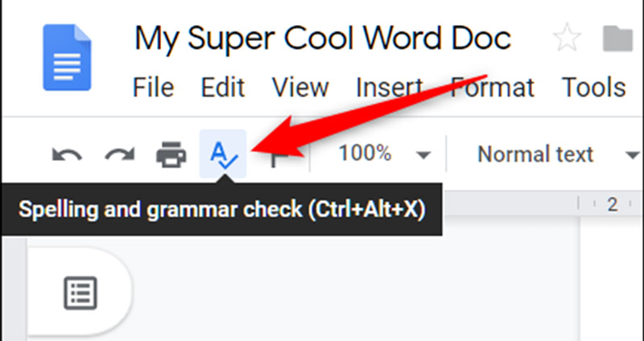Open the View menu
Screen dimensions: 644x341
pyautogui.click(x=300, y=86)
